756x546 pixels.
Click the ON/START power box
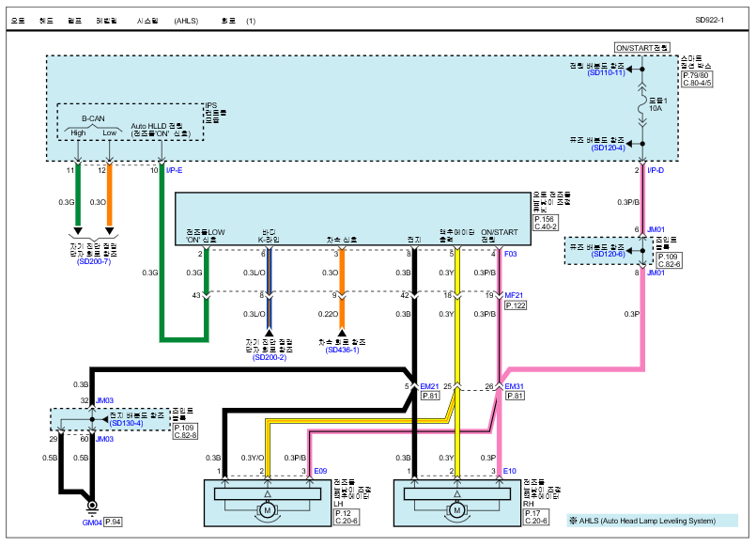point(642,48)
